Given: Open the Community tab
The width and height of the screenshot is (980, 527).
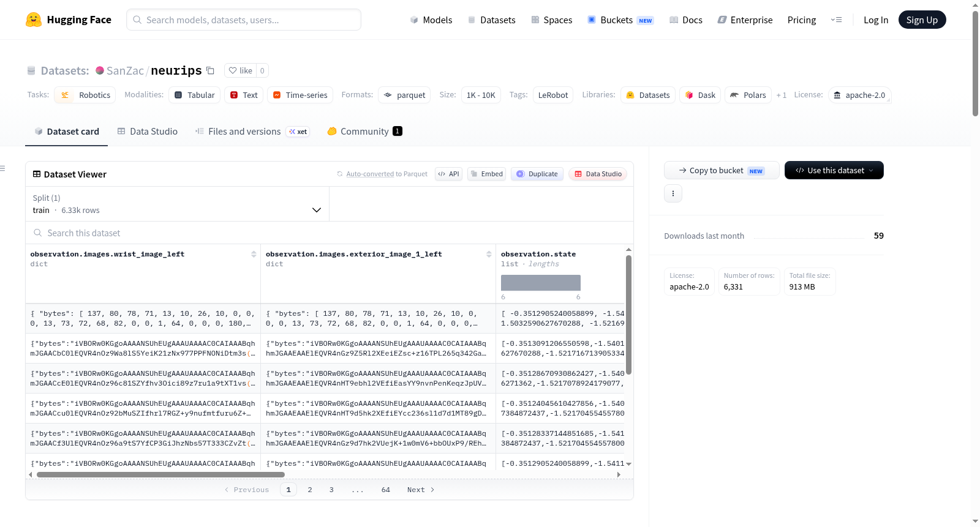Looking at the screenshot, I should point(364,132).
